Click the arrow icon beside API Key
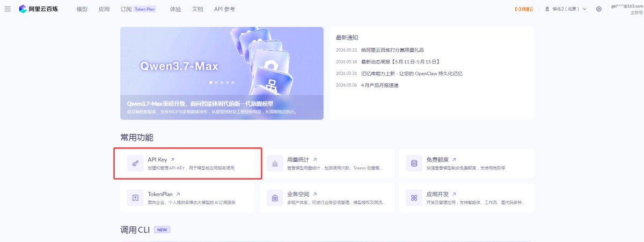The width and height of the screenshot is (644, 242). (172, 160)
